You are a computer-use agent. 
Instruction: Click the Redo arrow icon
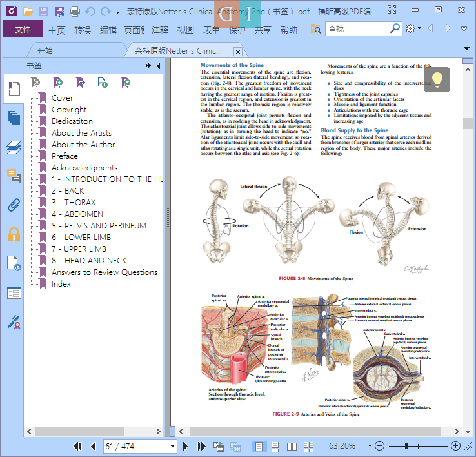[x=105, y=12]
